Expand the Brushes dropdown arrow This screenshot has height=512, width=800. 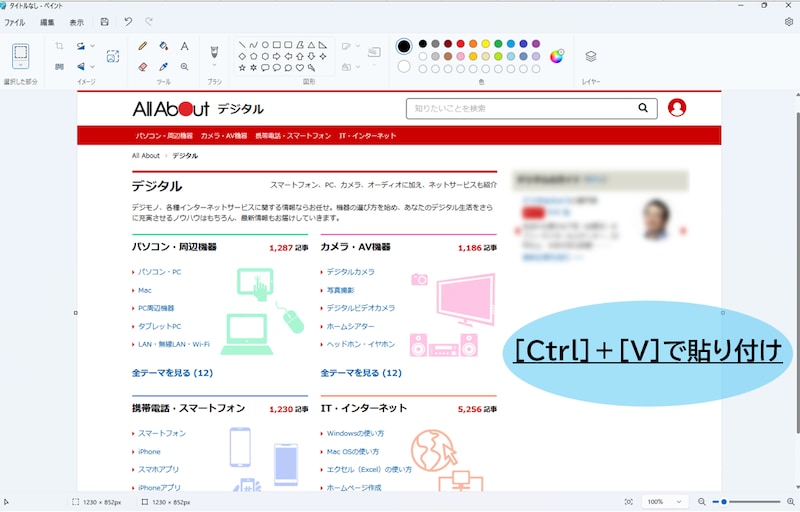click(x=214, y=65)
